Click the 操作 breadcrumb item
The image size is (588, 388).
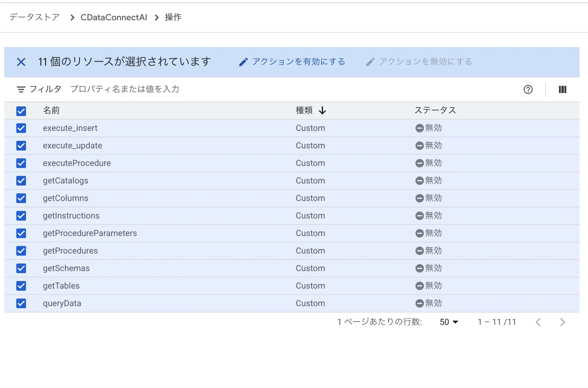click(x=173, y=17)
